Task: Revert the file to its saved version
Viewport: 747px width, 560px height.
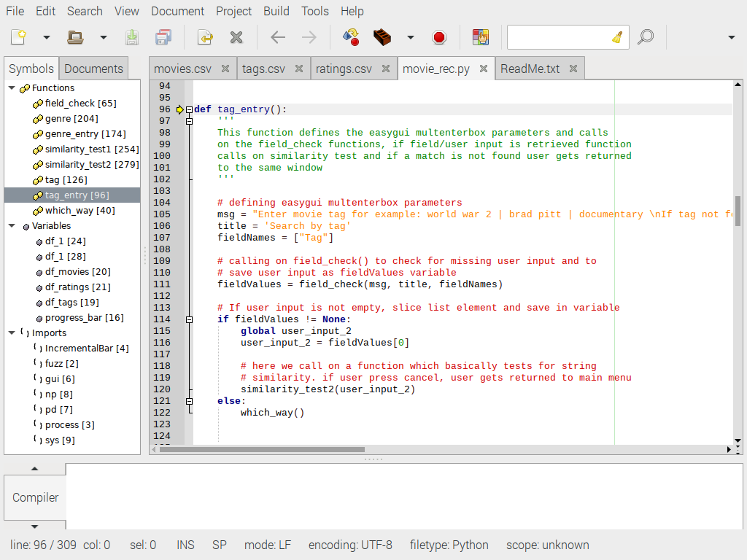Action: tap(204, 36)
